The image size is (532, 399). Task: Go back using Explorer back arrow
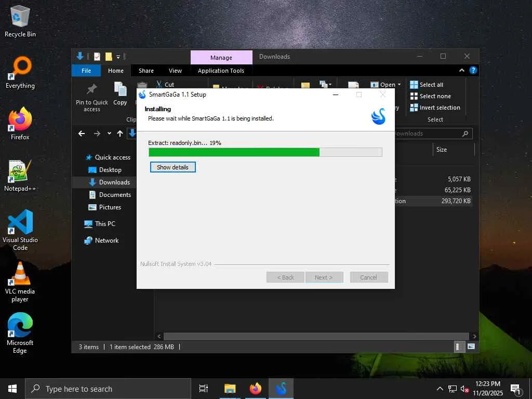point(82,134)
